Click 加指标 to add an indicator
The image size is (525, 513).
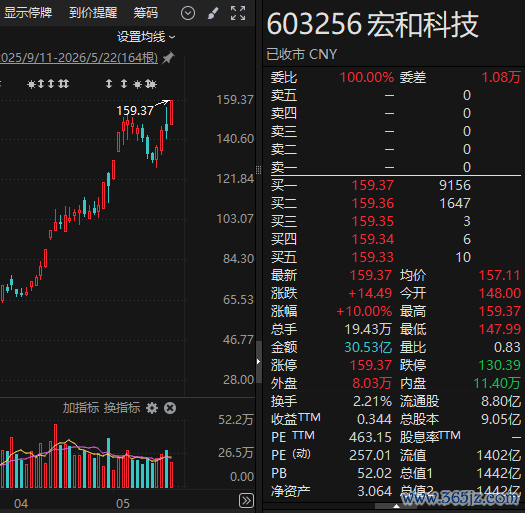[x=81, y=408]
